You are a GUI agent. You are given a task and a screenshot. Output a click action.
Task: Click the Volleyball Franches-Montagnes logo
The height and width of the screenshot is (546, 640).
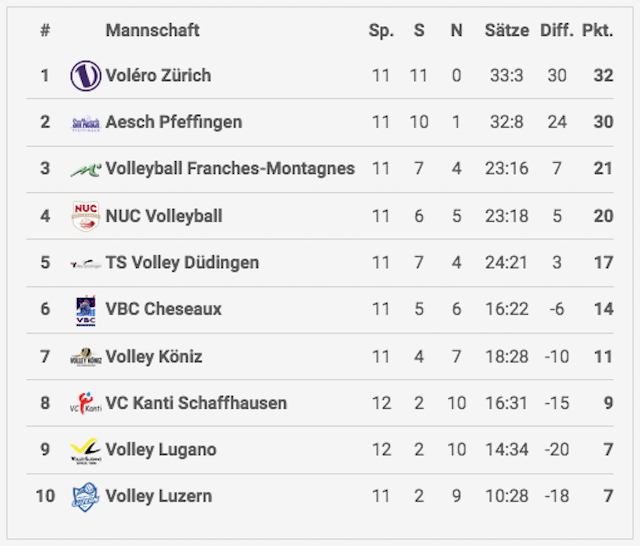click(x=86, y=169)
